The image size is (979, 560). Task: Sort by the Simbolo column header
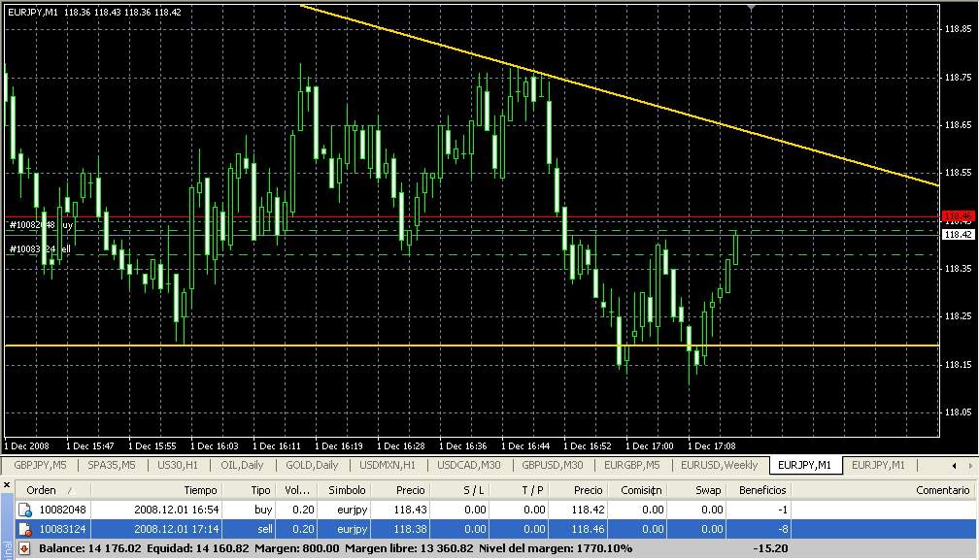pyautogui.click(x=344, y=490)
